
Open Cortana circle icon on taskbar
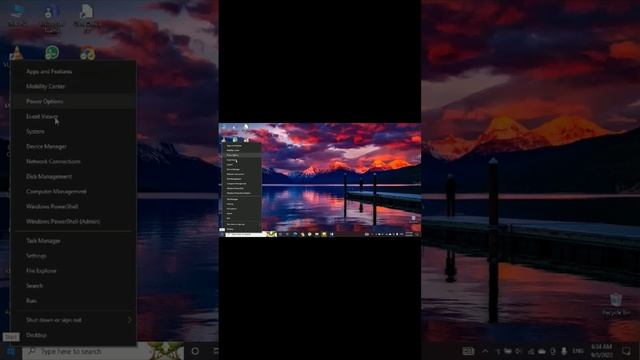195,351
